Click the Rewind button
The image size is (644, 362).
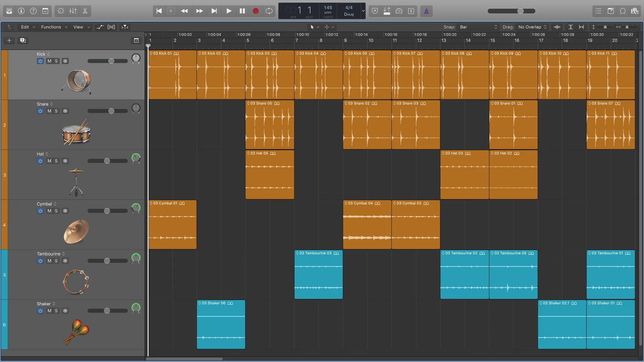pyautogui.click(x=184, y=11)
